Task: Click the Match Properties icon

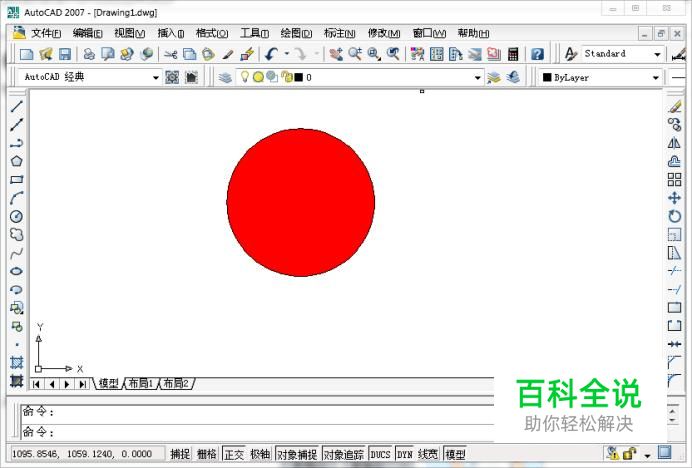Action: [228, 54]
